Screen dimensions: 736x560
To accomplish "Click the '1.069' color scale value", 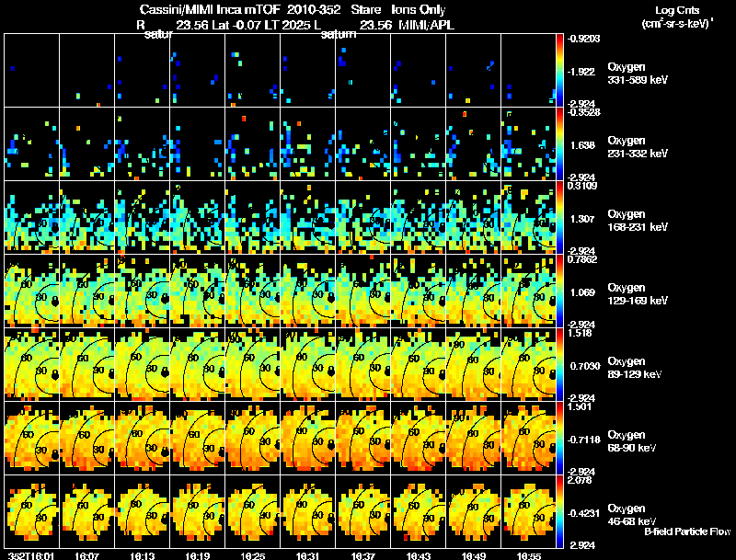I will 582,292.
